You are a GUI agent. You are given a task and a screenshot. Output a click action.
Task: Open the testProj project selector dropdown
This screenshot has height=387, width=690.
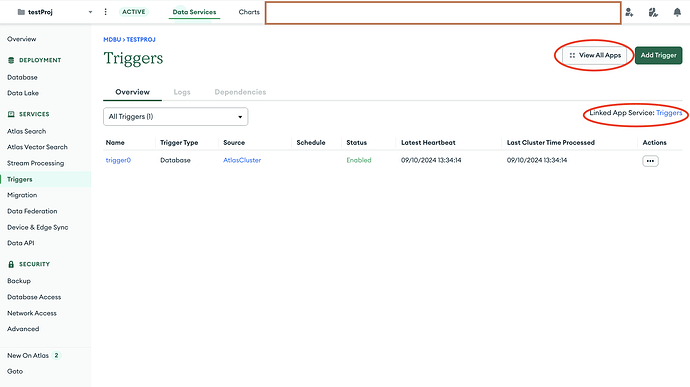pos(55,12)
